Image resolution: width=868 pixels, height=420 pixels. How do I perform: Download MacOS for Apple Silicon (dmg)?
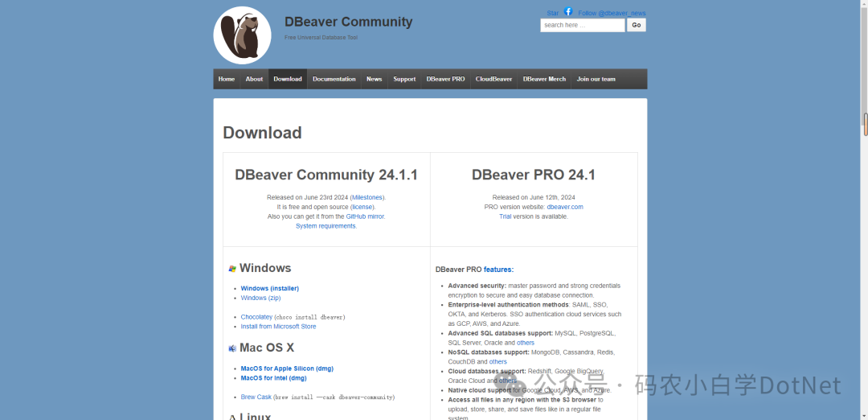(x=287, y=369)
